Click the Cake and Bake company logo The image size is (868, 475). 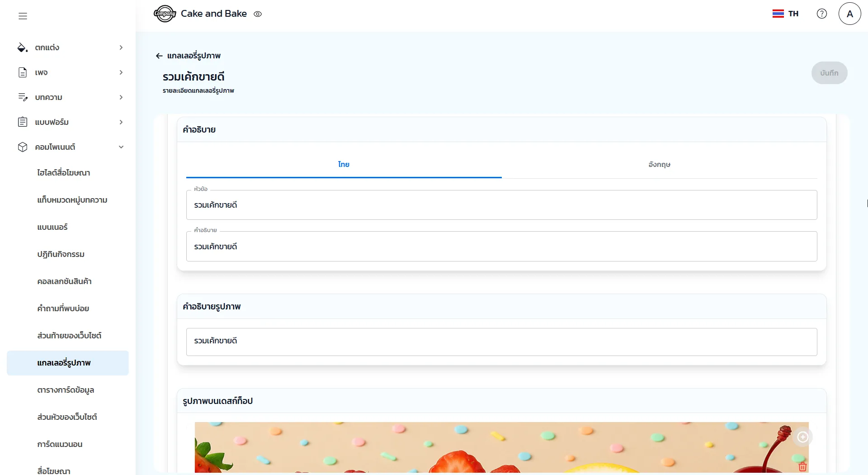pos(165,14)
